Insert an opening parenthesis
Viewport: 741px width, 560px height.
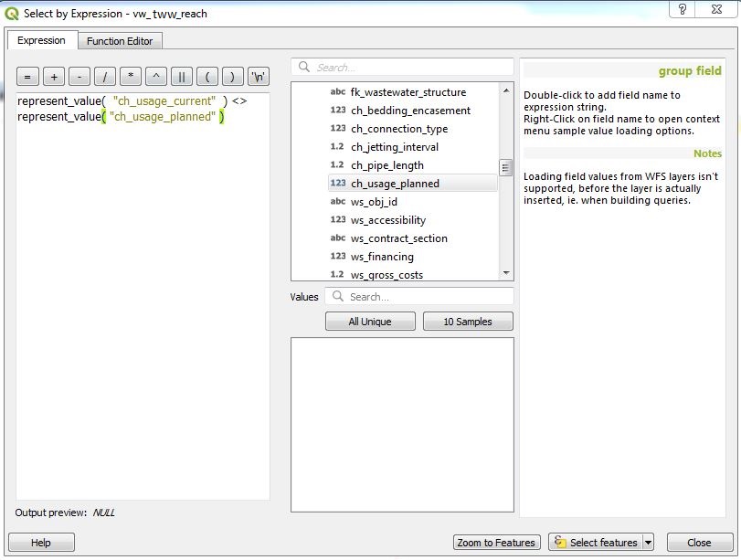point(207,77)
